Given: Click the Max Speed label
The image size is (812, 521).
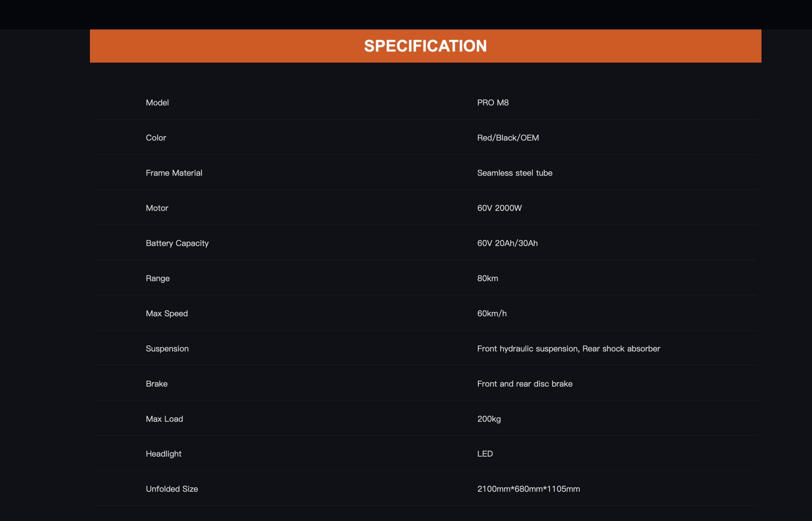Looking at the screenshot, I should [167, 314].
